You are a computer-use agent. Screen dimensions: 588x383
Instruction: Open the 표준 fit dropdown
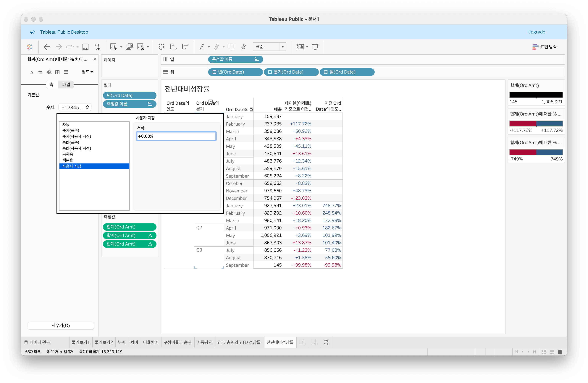282,47
